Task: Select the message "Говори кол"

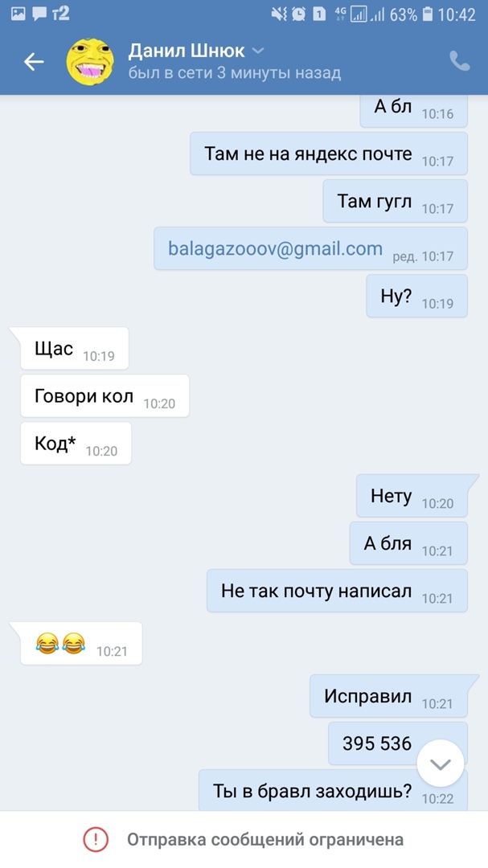Action: (x=105, y=395)
